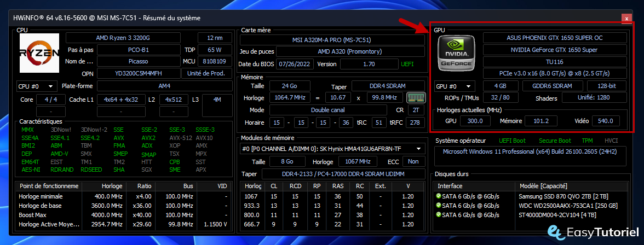Click the SSE4.2 feature flag

coord(90,138)
